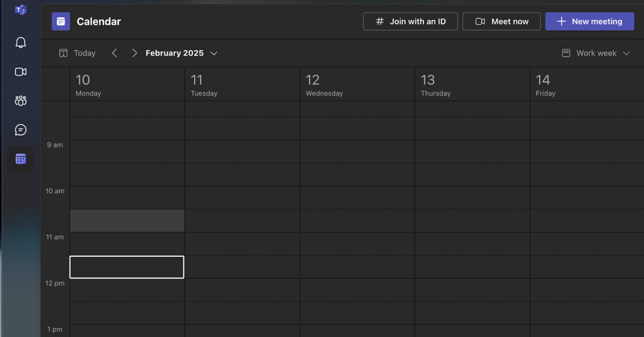Viewport: 644px width, 337px height.
Task: Open the Activity bell icon in sidebar
Action: click(x=20, y=42)
